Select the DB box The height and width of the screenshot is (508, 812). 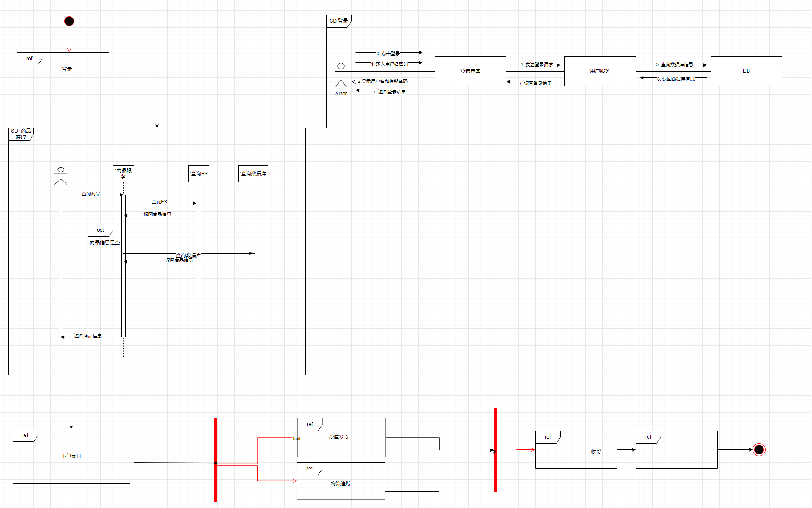pyautogui.click(x=746, y=71)
